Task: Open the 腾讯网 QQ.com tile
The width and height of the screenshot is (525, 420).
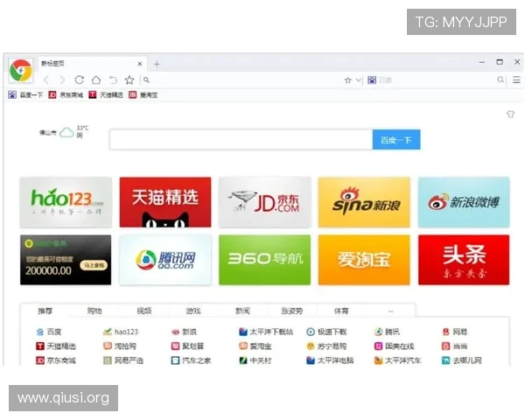Action: pos(165,260)
